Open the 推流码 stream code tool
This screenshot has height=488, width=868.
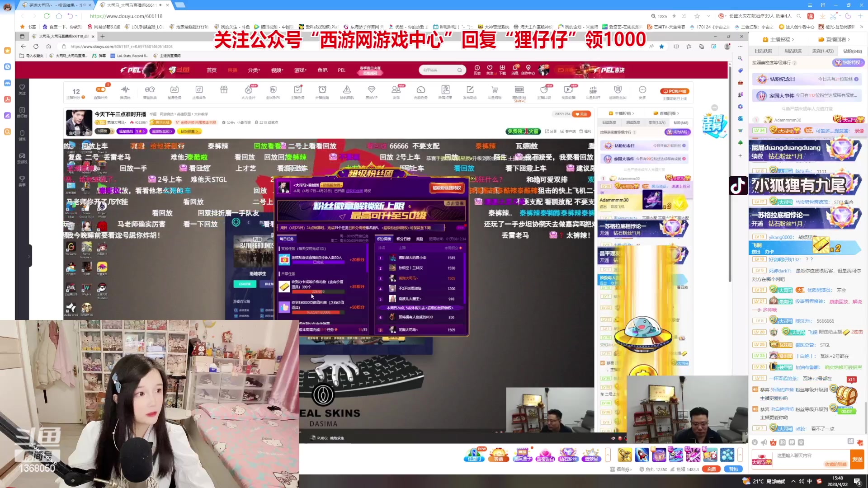(125, 92)
